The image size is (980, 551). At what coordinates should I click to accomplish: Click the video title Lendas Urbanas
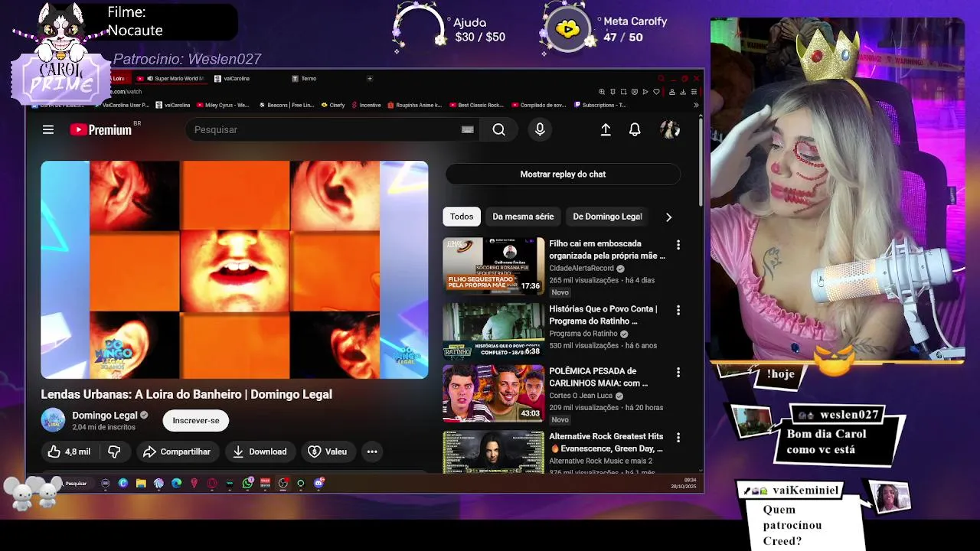pos(186,394)
